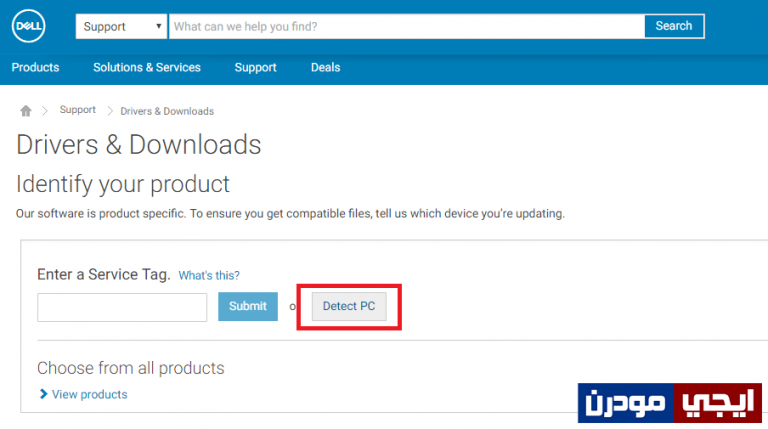Click the 'Drivers & Downloads' page title
The image size is (768, 429).
pyautogui.click(x=139, y=145)
